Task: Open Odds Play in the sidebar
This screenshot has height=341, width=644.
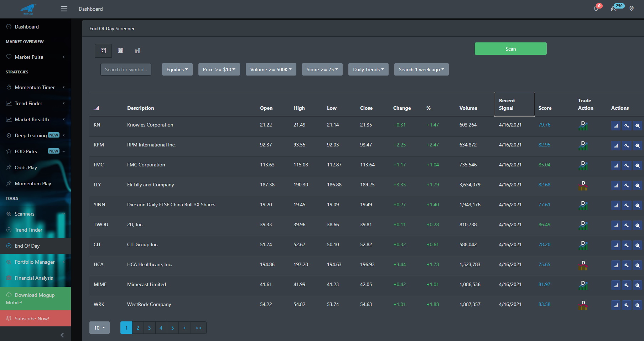Action: coord(35,167)
